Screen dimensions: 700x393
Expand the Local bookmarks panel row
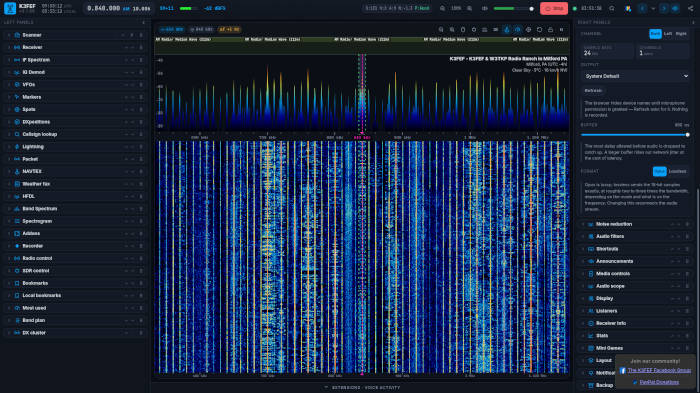coord(74,296)
